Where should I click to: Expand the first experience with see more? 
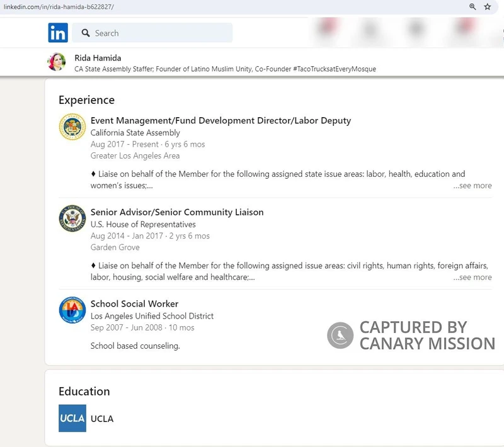click(x=472, y=186)
